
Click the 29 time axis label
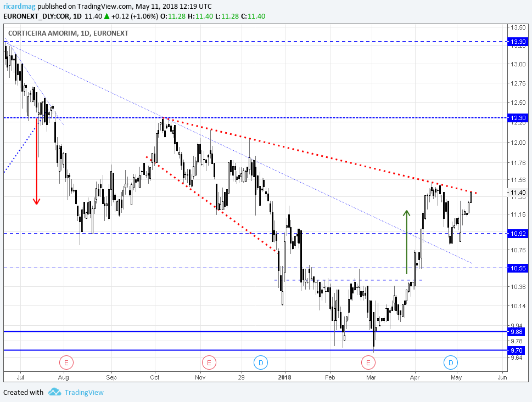[x=241, y=377]
